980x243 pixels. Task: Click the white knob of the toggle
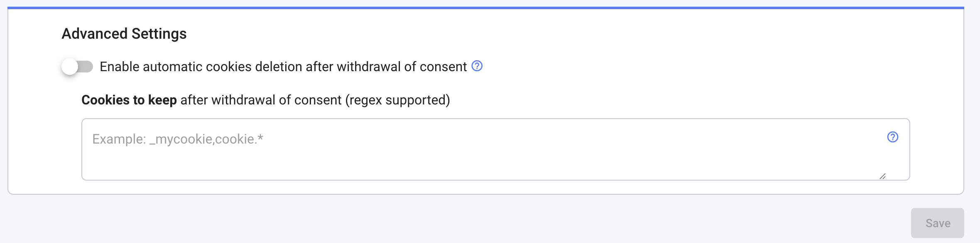point(70,67)
